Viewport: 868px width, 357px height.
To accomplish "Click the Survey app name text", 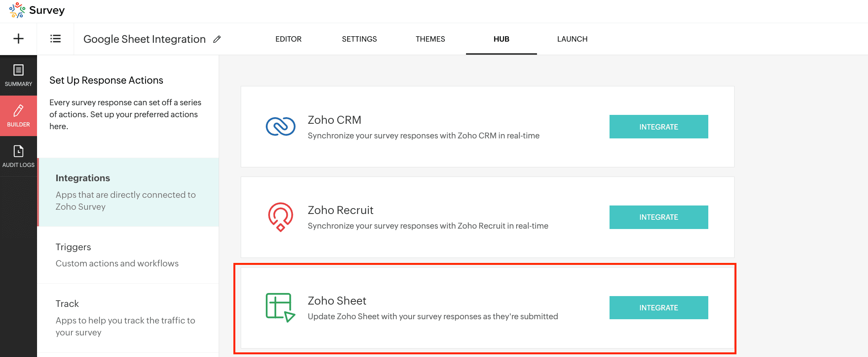I will click(x=47, y=10).
